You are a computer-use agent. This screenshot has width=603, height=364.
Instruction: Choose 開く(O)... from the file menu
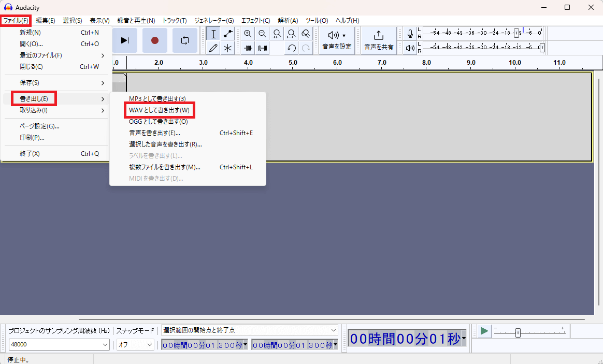point(56,44)
